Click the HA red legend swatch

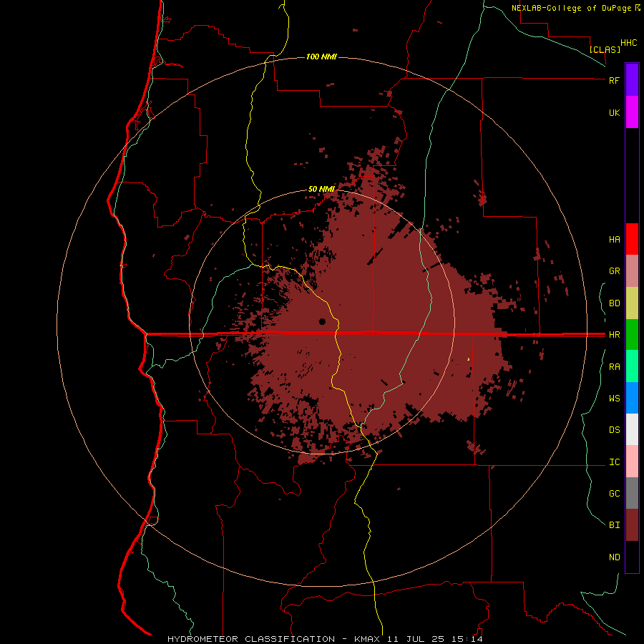pos(632,239)
